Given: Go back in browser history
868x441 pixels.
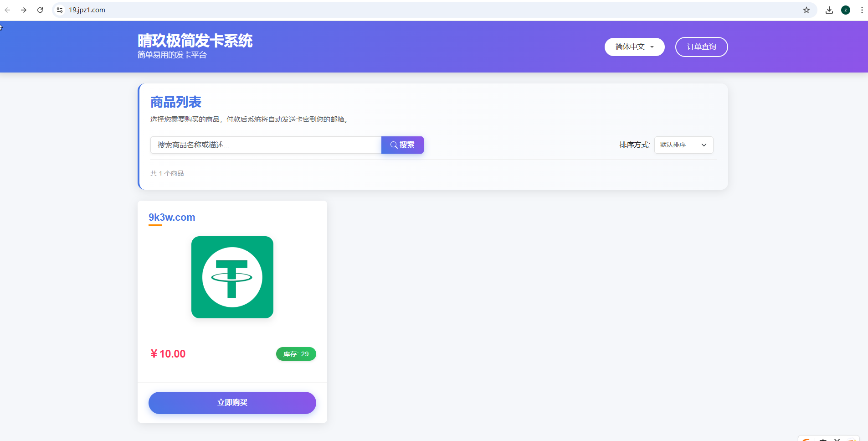Looking at the screenshot, I should pos(7,10).
